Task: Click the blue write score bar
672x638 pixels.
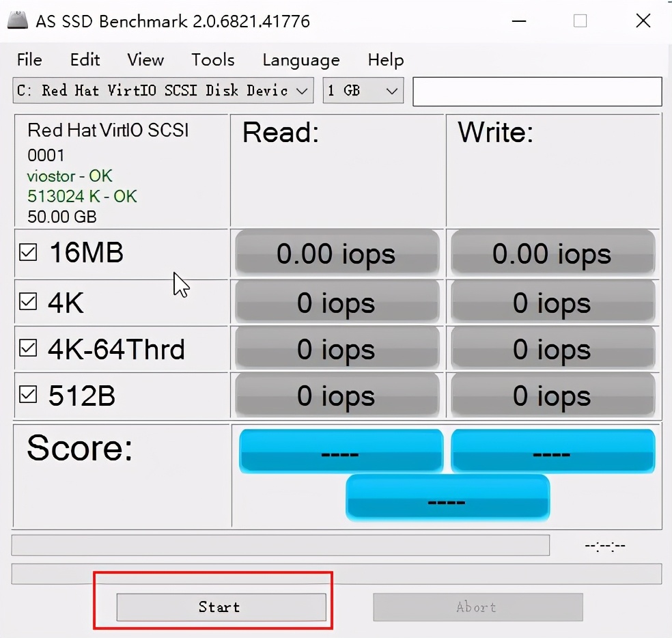Action: [553, 451]
